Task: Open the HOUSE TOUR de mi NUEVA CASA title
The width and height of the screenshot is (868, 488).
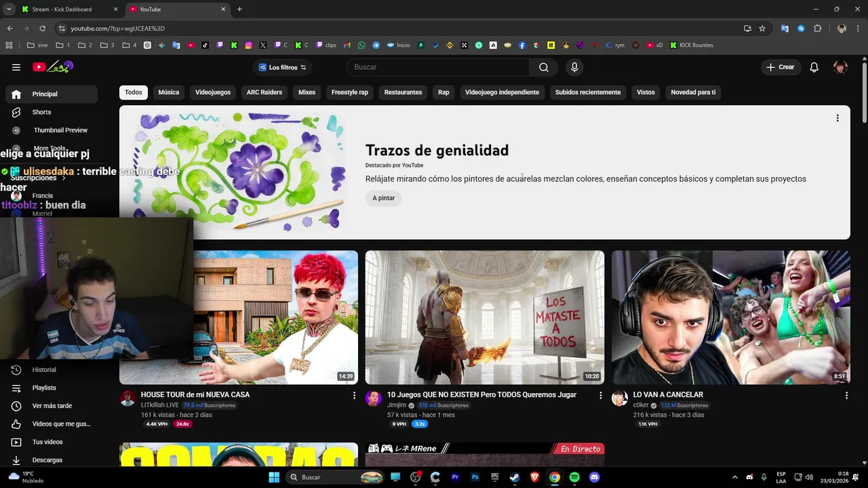Action: coord(195,394)
